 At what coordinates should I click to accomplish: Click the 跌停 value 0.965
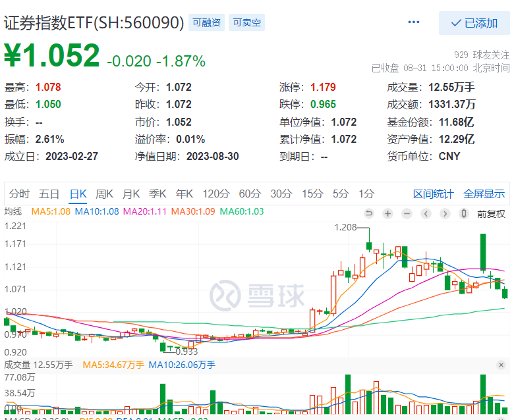pos(323,105)
